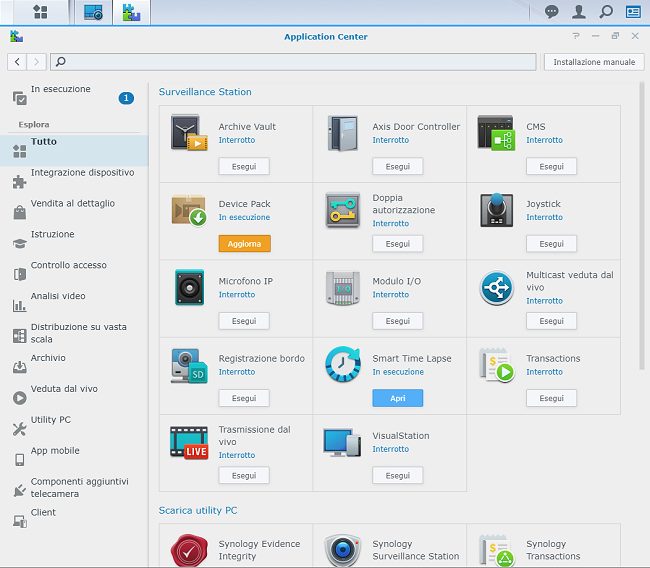Image resolution: width=650 pixels, height=568 pixels.
Task: Click the Archive Vault app icon
Action: coord(189,133)
